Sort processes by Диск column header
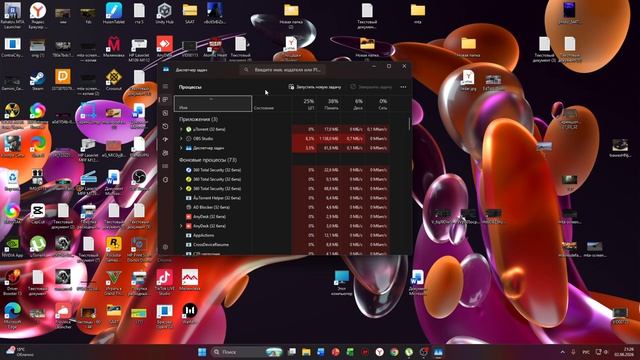 point(353,104)
